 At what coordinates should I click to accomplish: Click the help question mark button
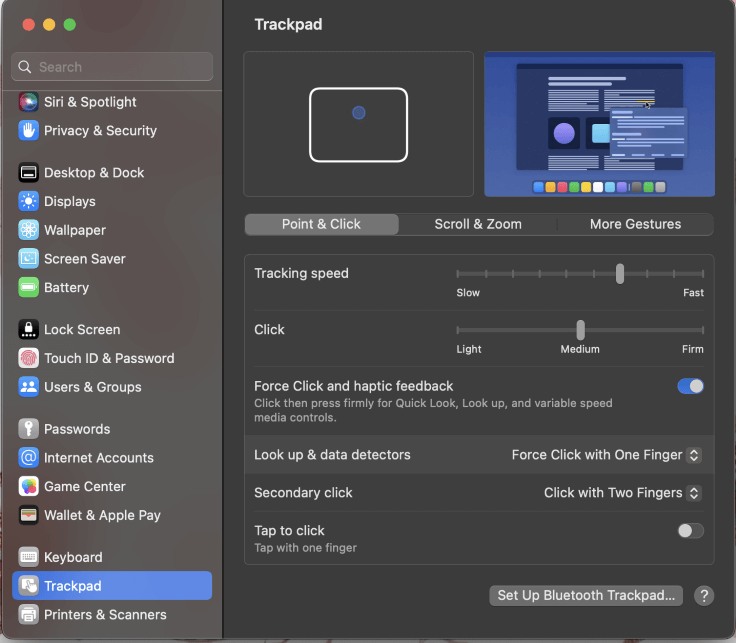point(704,596)
